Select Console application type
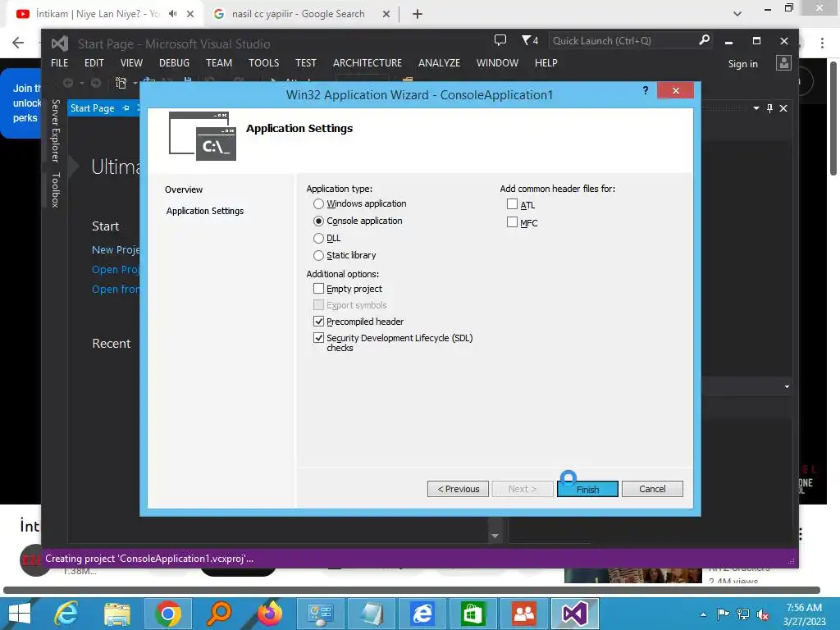This screenshot has height=630, width=840. tap(319, 221)
